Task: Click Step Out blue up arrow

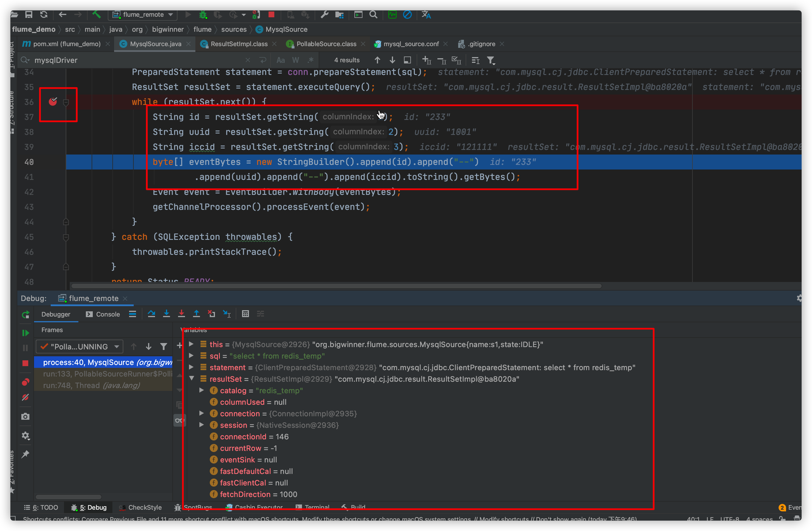Action: coord(197,314)
